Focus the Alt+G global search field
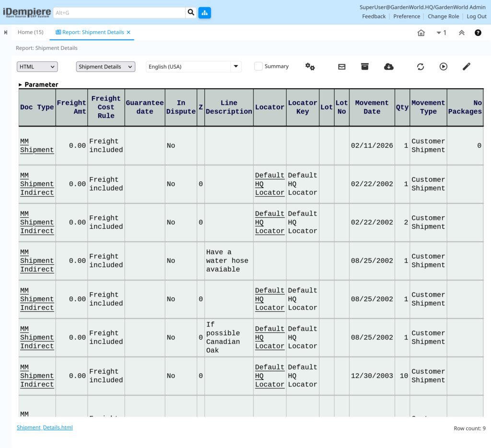This screenshot has width=491, height=448. pos(119,13)
